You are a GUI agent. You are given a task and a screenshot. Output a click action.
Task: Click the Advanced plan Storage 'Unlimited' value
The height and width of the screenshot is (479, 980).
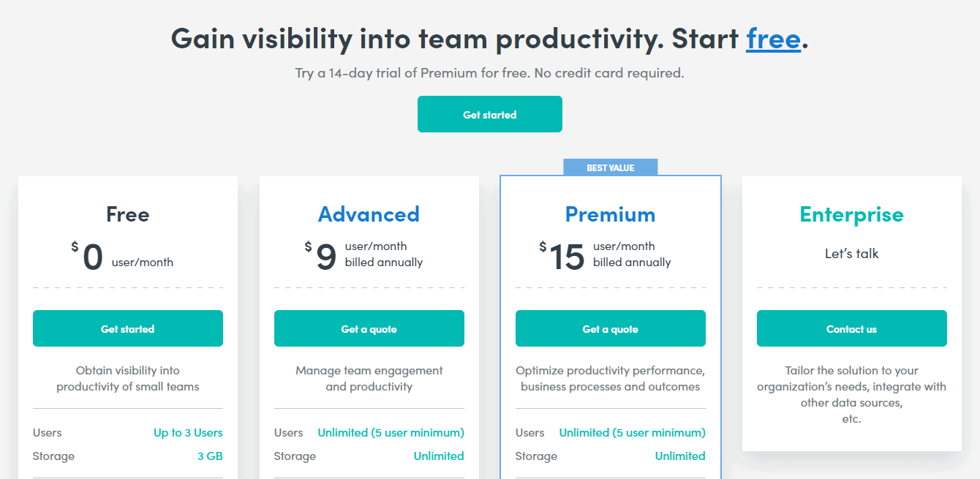(x=439, y=456)
